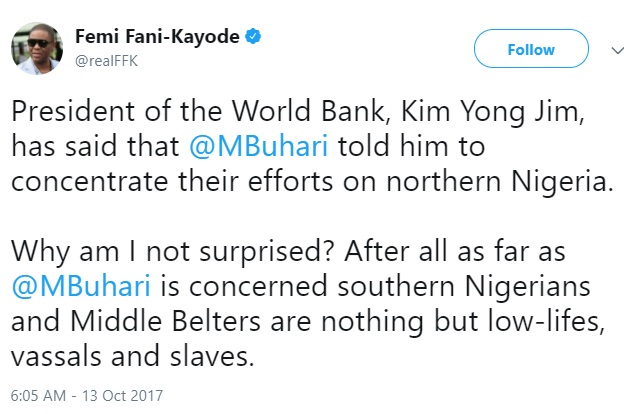Open the second @MBuhari mention
The height and width of the screenshot is (414, 624).
(x=81, y=286)
